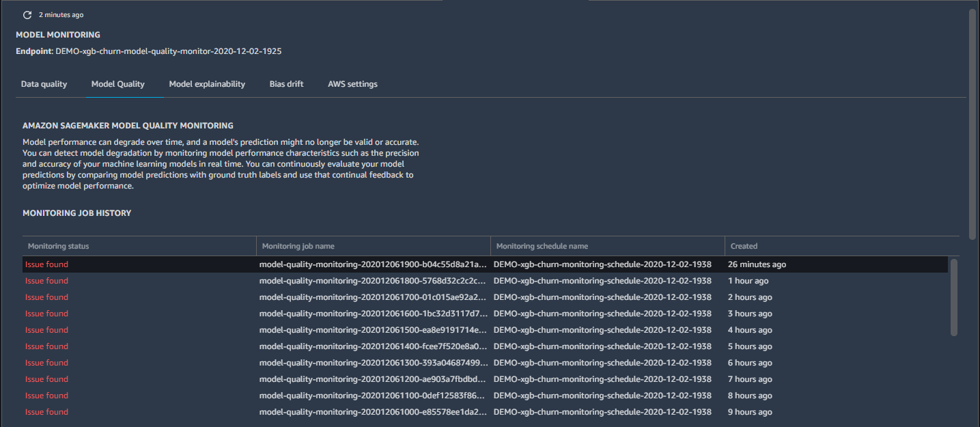Switch to the Data quality tab

[44, 83]
